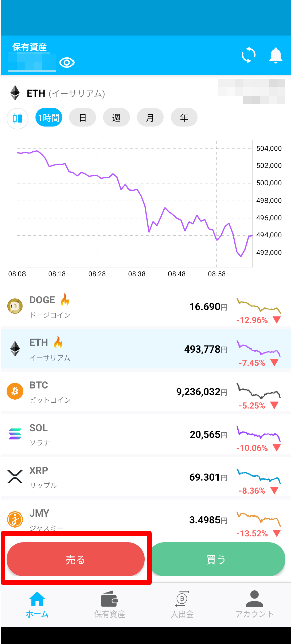The height and width of the screenshot is (644, 291).
Task: Switch to candlestick chart view
Action: click(x=17, y=118)
